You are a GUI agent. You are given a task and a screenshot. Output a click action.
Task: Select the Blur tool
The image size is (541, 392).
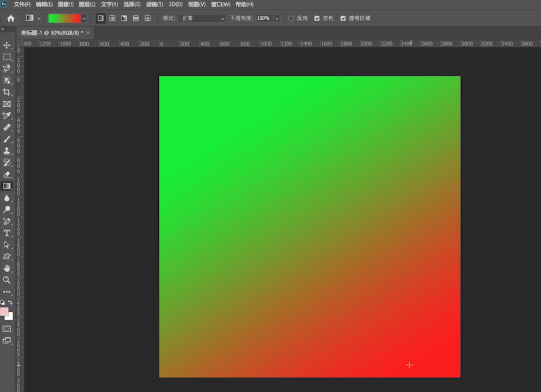pyautogui.click(x=7, y=198)
